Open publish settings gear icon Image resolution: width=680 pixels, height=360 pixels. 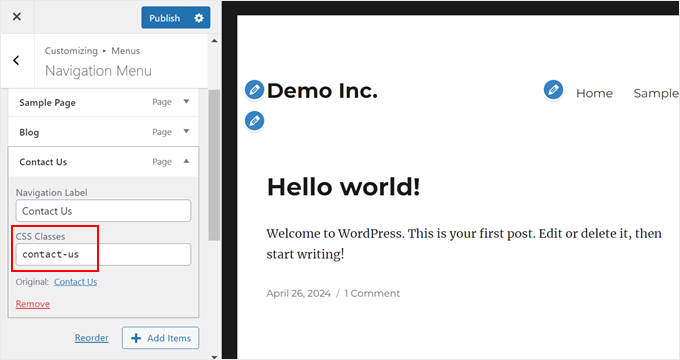click(199, 18)
